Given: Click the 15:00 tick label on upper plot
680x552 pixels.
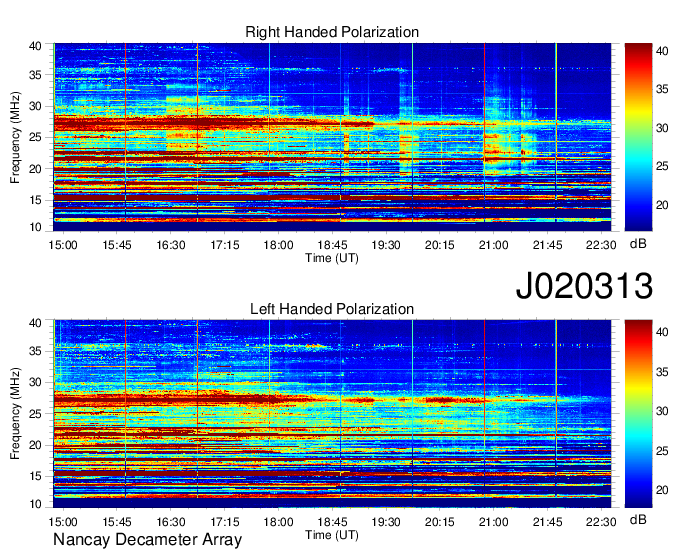Looking at the screenshot, I should (x=63, y=245).
